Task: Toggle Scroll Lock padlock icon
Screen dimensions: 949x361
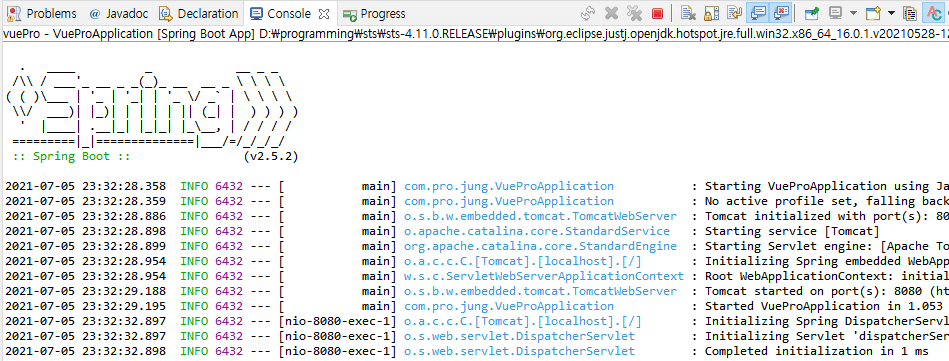Action: click(711, 13)
